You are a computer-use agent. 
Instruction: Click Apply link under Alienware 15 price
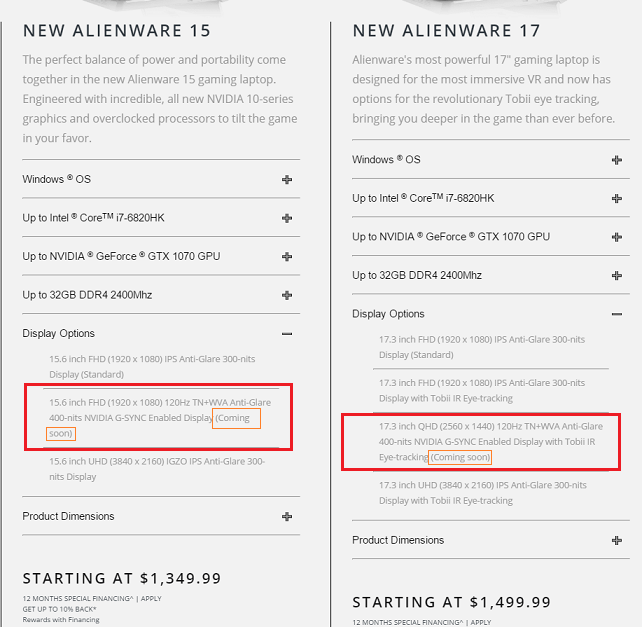click(x=151, y=598)
